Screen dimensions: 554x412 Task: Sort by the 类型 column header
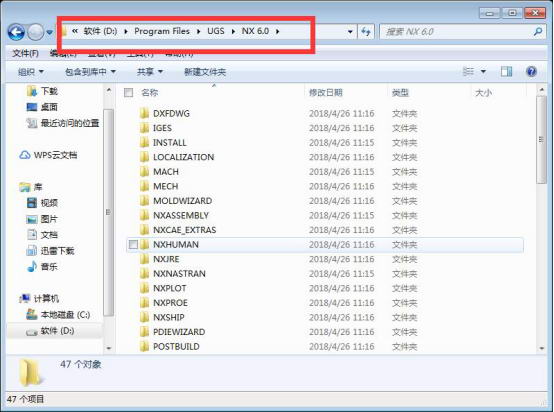400,93
